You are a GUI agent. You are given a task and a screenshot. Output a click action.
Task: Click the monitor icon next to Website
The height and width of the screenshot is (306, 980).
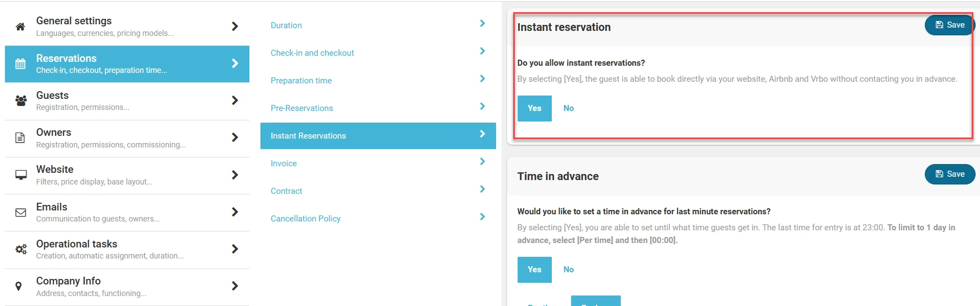pyautogui.click(x=21, y=175)
